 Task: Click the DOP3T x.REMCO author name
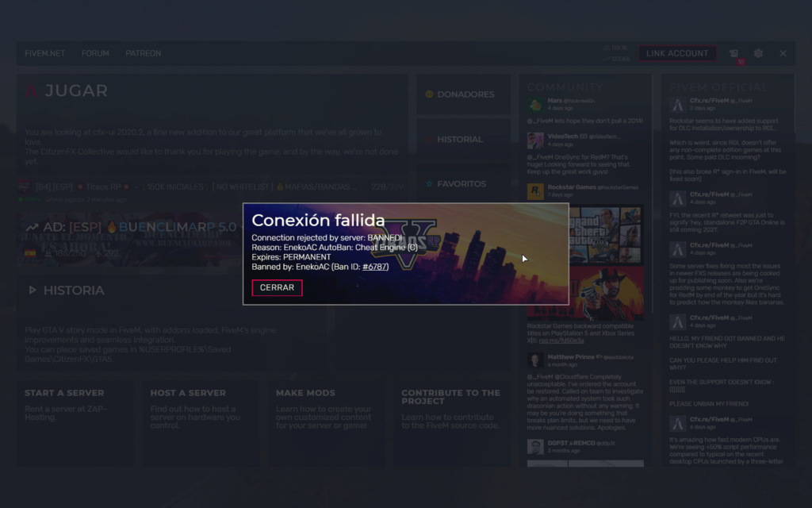pyautogui.click(x=571, y=443)
